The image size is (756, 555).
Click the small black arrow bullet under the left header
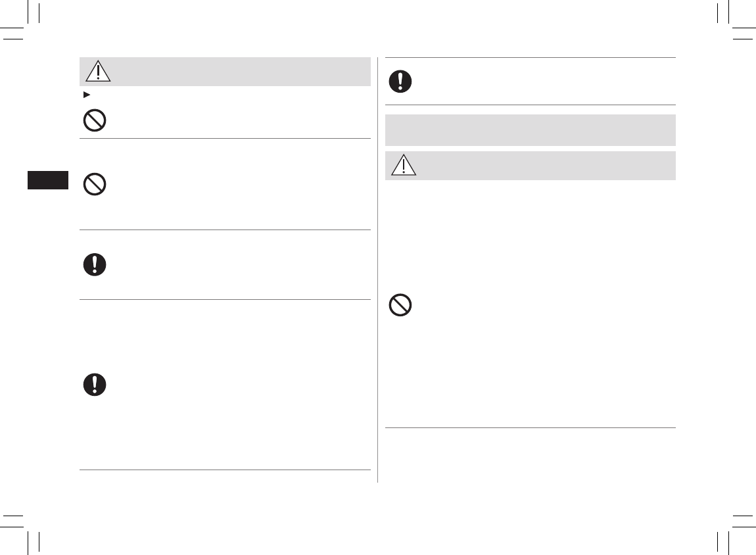pyautogui.click(x=86, y=95)
